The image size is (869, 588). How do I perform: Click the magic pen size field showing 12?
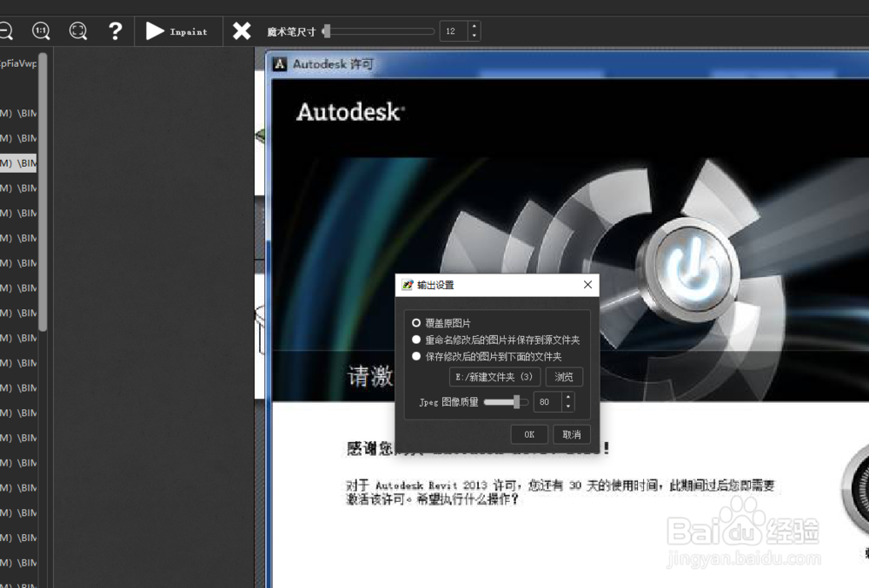(x=454, y=31)
